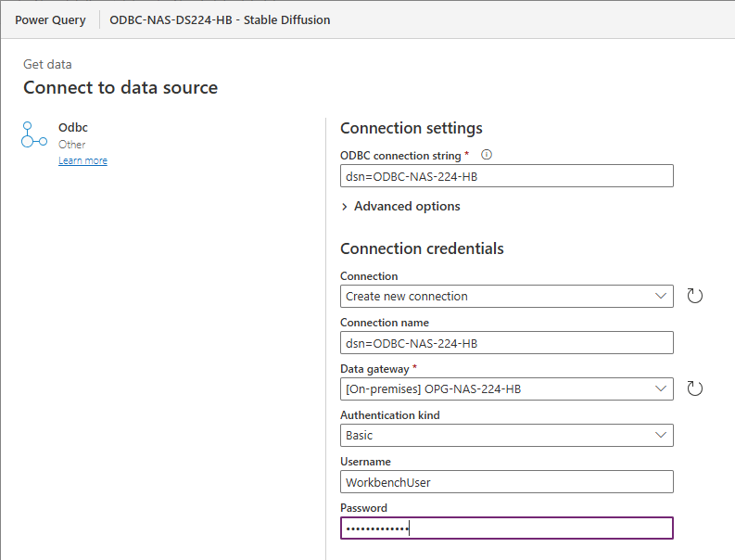The height and width of the screenshot is (560, 735).
Task: Refresh the Connection list
Action: click(694, 296)
